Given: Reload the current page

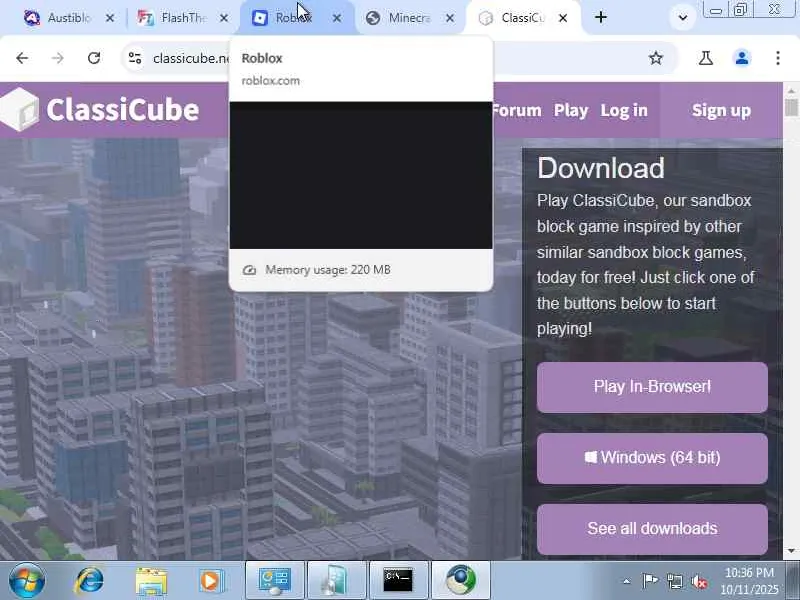Looking at the screenshot, I should (94, 58).
